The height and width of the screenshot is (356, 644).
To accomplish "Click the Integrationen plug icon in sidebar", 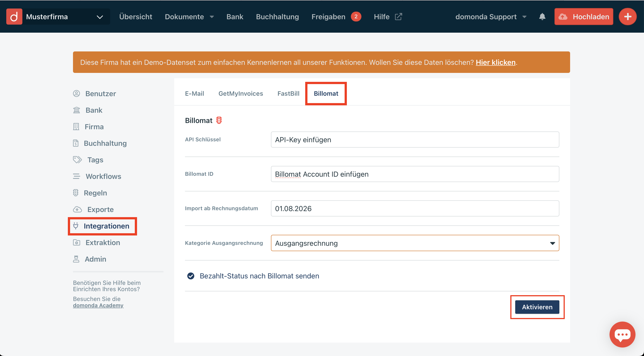I will coord(76,226).
